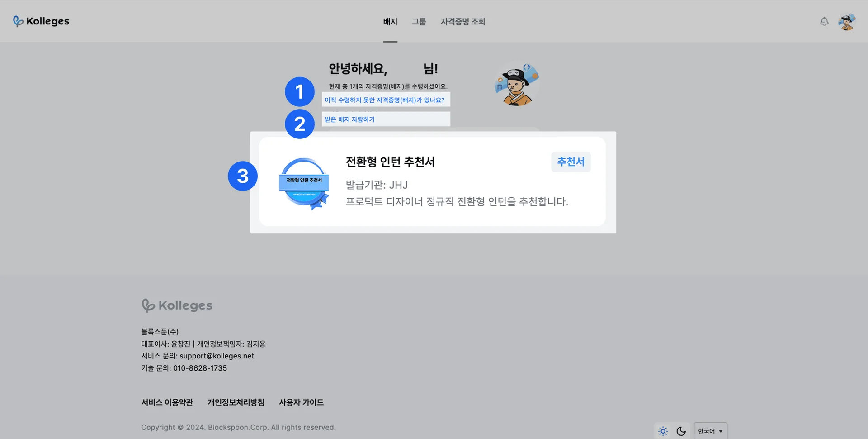Viewport: 868px width, 439px height.
Task: Open the 자격증명 조회 tab
Action: click(x=462, y=22)
